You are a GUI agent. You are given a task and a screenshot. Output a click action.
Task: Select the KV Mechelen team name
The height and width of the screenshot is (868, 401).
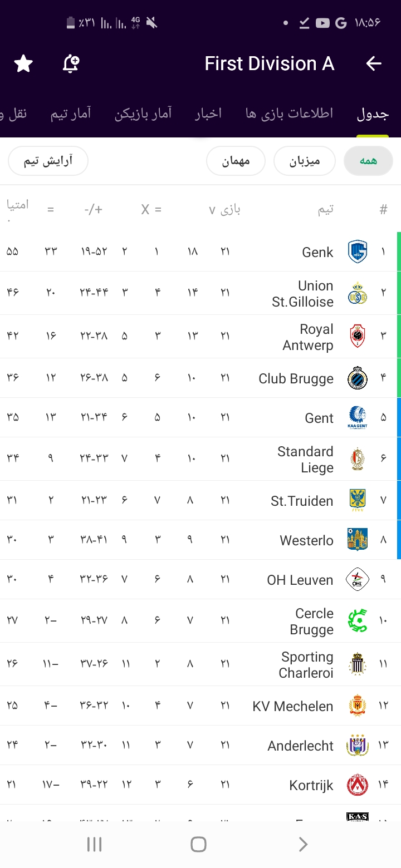293,706
